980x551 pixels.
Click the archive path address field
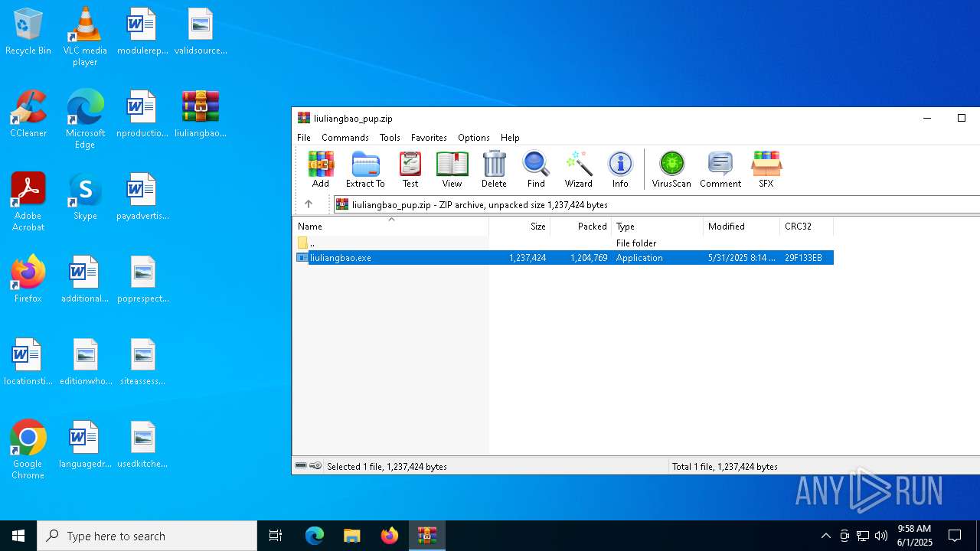(x=656, y=204)
